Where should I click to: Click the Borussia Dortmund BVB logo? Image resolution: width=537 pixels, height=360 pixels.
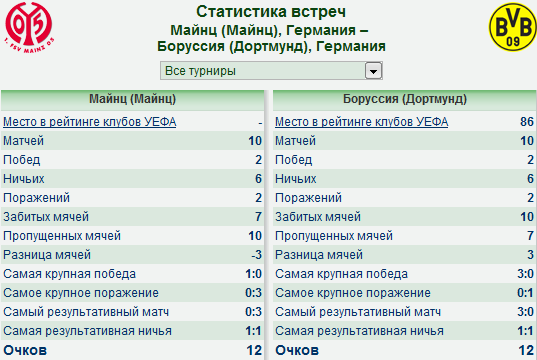[512, 27]
